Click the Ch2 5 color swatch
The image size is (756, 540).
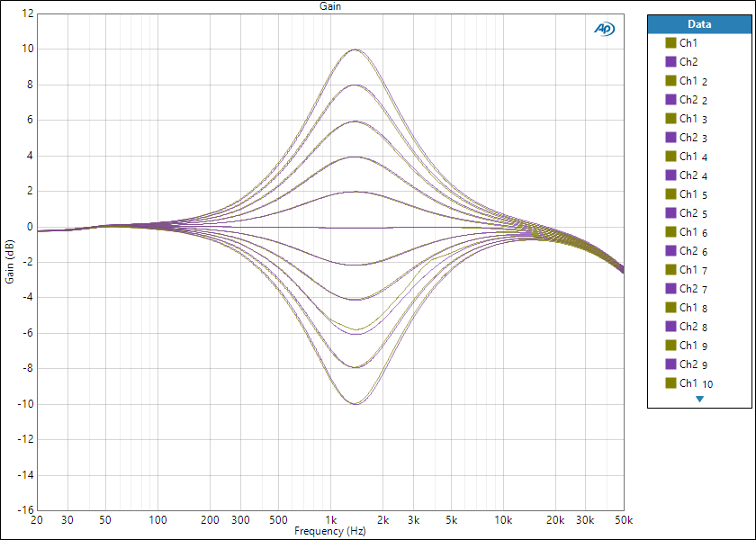pyautogui.click(x=670, y=213)
